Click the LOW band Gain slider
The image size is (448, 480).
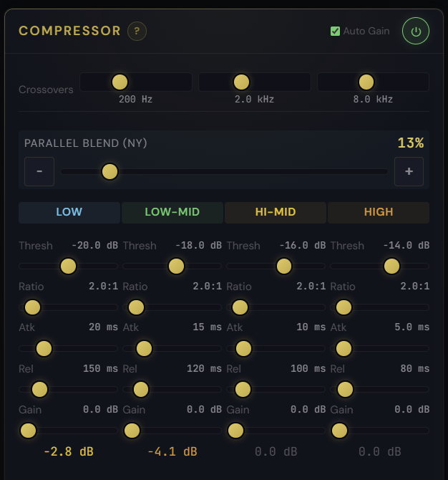(x=68, y=431)
